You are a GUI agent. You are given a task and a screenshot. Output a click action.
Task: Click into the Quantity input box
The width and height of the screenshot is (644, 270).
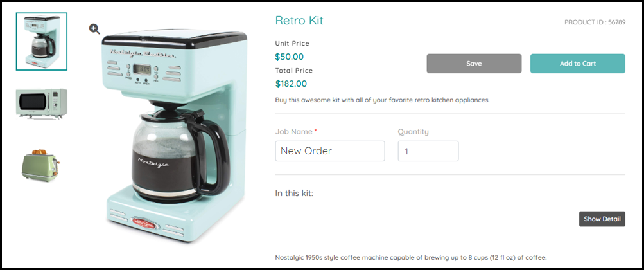click(x=428, y=151)
